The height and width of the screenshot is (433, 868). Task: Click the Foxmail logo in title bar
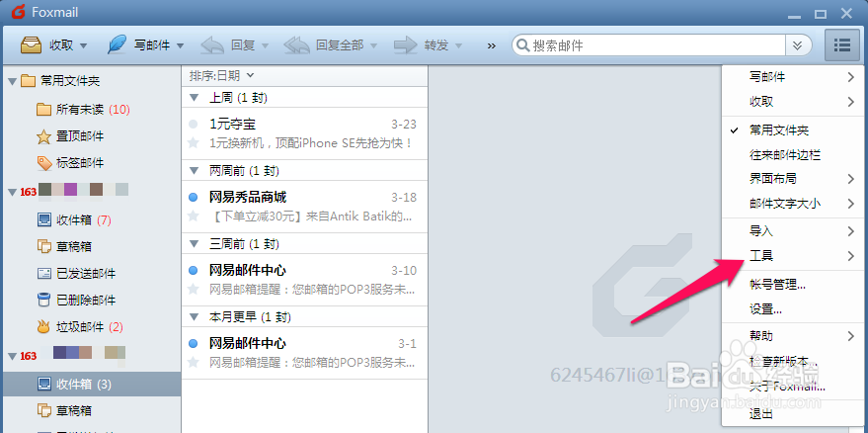pyautogui.click(x=19, y=12)
